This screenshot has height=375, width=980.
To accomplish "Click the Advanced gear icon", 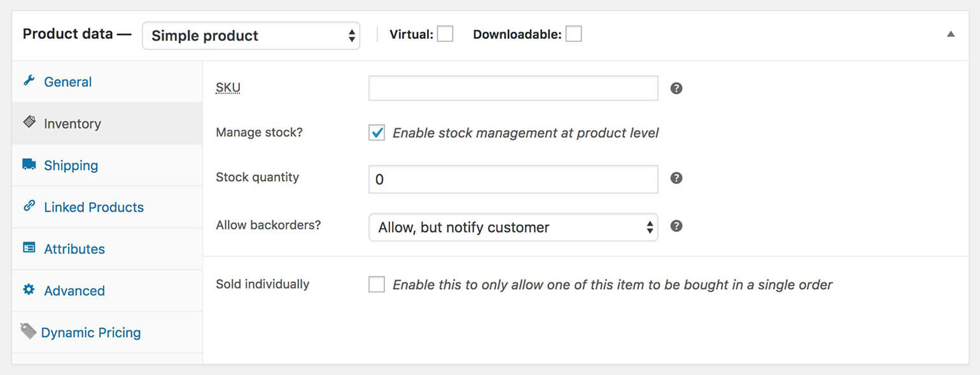I will coord(29,290).
